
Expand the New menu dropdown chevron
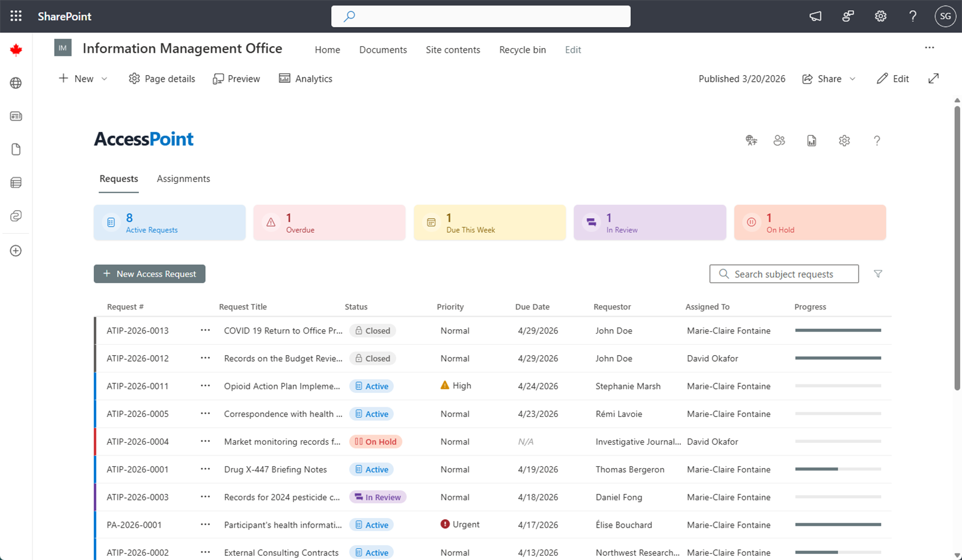[104, 78]
